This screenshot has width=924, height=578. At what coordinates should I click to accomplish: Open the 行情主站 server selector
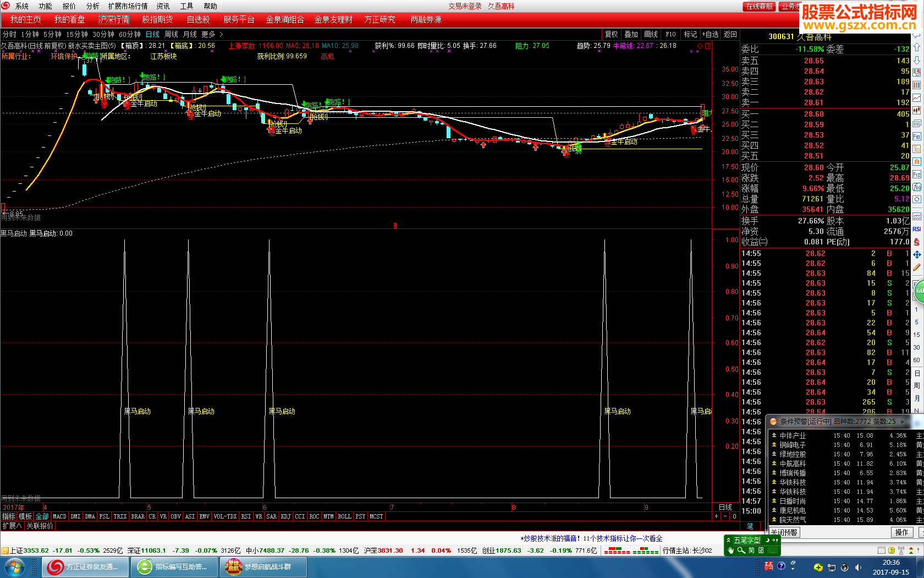pyautogui.click(x=687, y=550)
